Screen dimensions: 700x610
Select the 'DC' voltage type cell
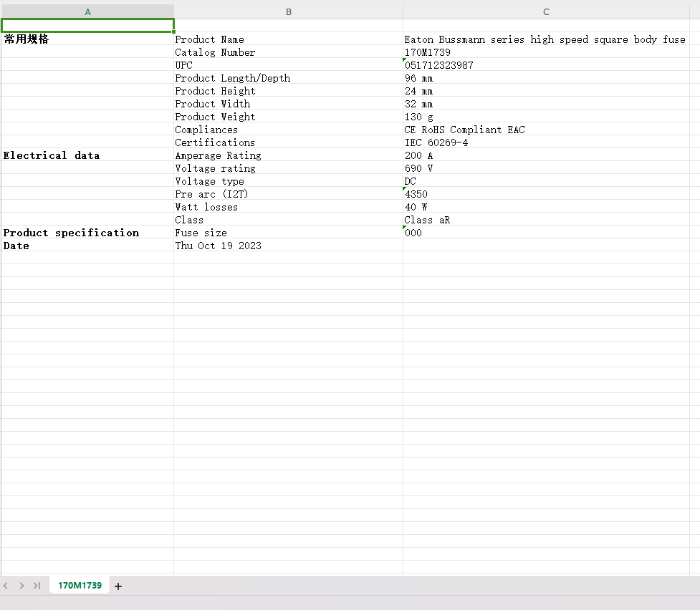(546, 180)
